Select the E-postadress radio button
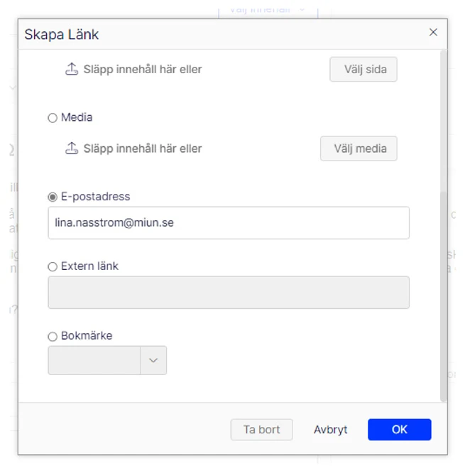Image resolution: width=465 pixels, height=476 pixels. pos(53,197)
